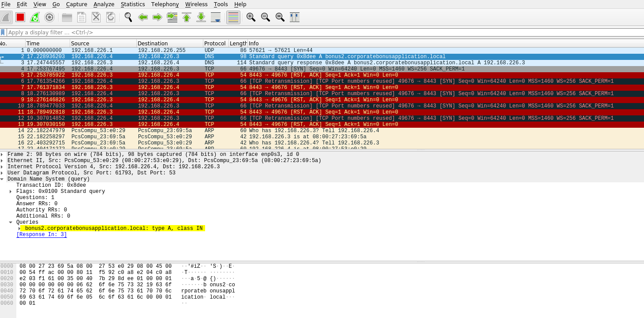Reset text to normal size
Image resolution: width=644 pixels, height=318 pixels.
click(280, 17)
